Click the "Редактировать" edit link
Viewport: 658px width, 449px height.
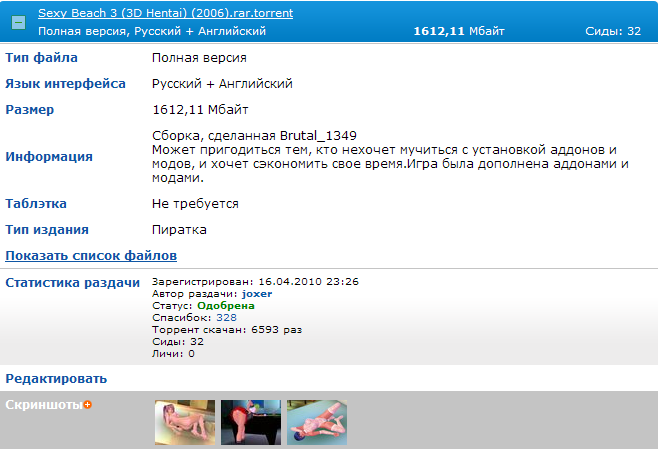(56, 379)
